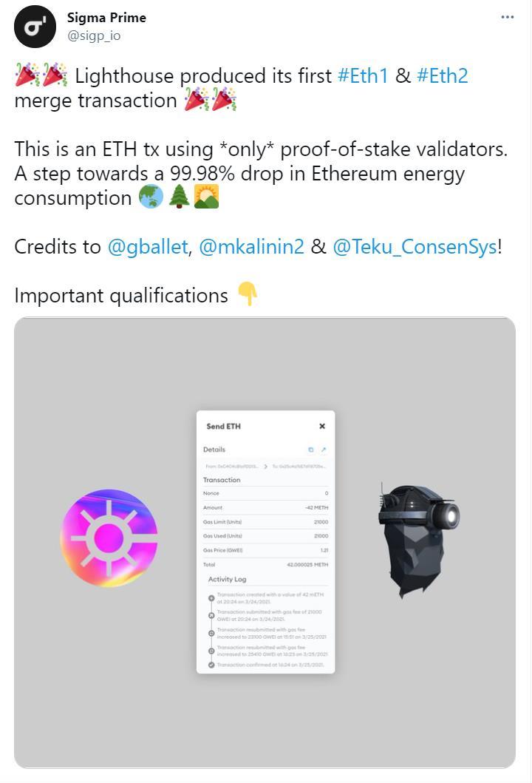532x783 pixels.
Task: Click the Lighthouse sun logo artwork
Action: click(x=109, y=538)
